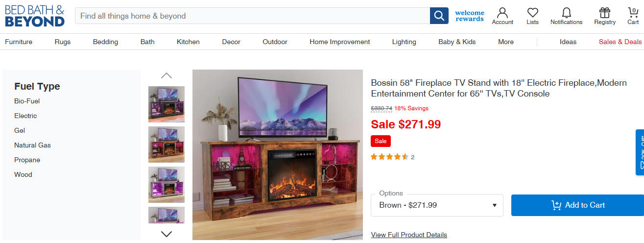
Task: Open the Sales & Deals menu
Action: click(620, 42)
